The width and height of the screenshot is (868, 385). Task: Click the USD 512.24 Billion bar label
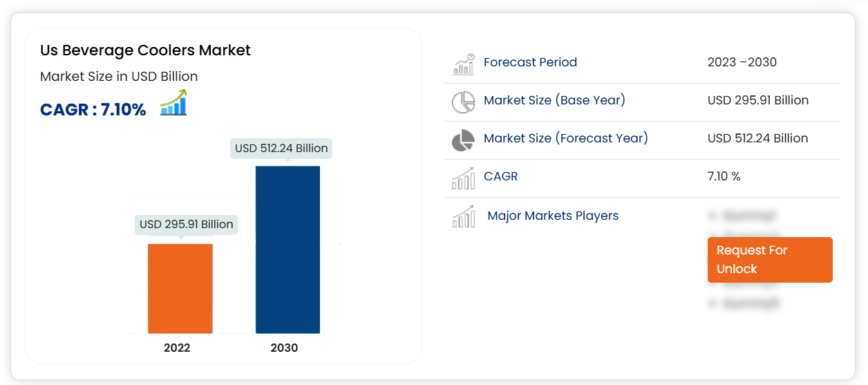[281, 148]
